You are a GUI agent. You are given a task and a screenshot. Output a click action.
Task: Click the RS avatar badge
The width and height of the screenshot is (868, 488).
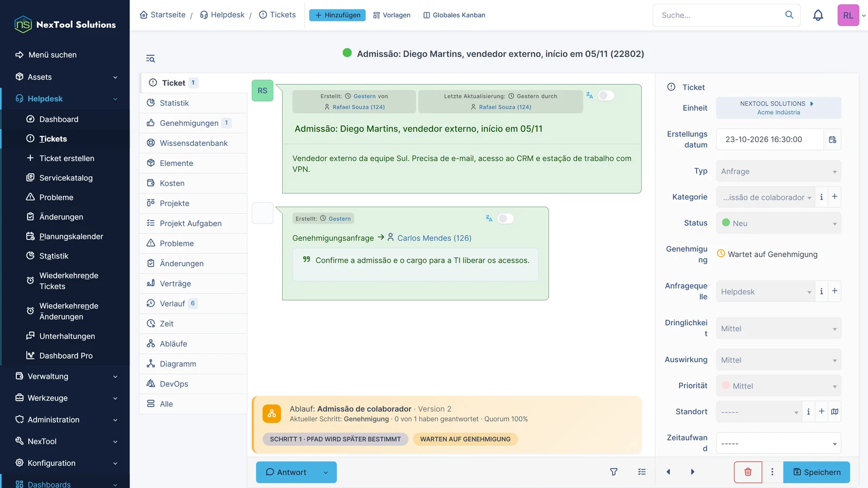(x=263, y=91)
